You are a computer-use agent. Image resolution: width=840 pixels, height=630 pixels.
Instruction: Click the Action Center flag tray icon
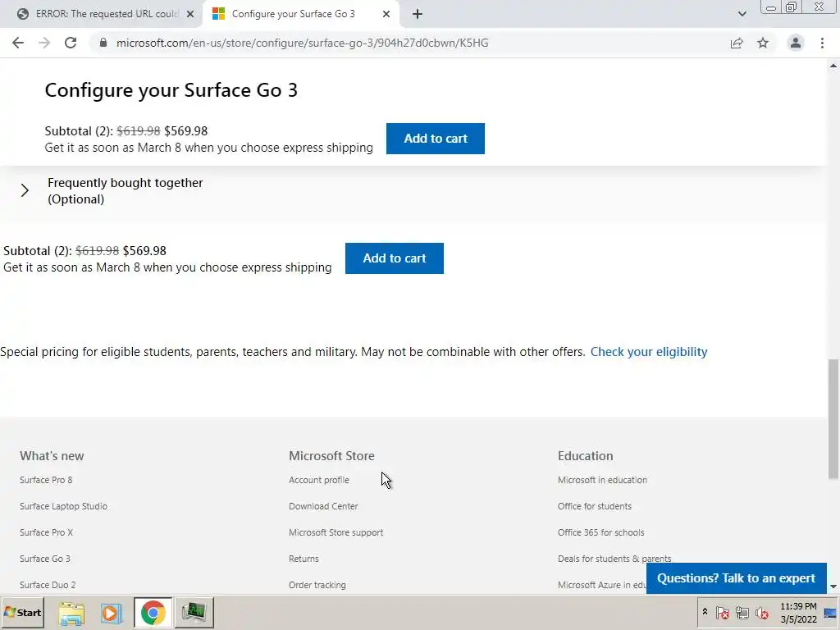pyautogui.click(x=722, y=612)
